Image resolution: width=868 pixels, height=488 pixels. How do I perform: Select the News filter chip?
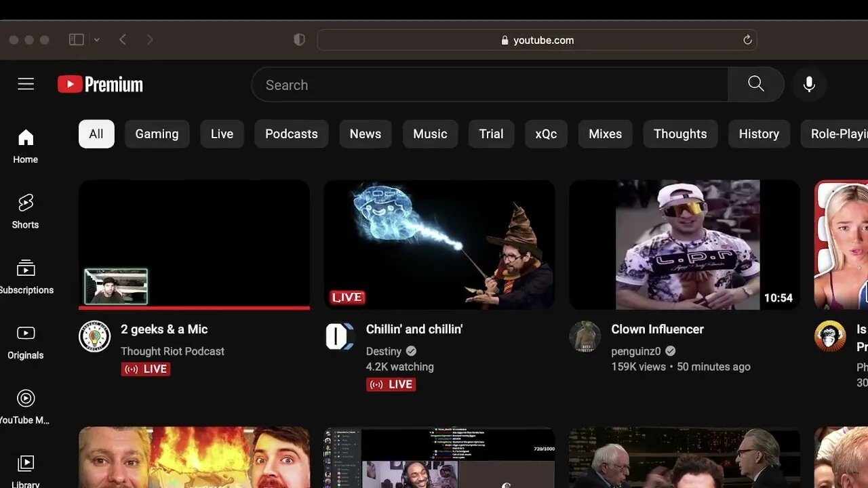366,134
